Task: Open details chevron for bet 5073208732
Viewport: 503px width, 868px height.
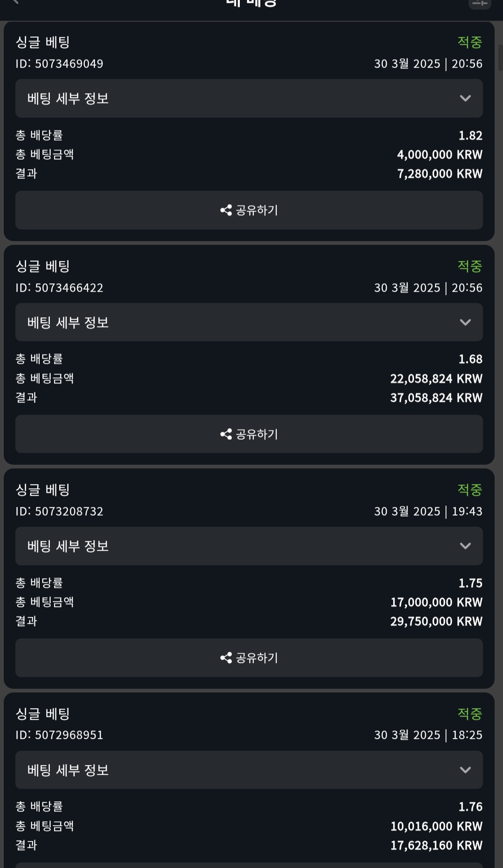Action: [x=465, y=546]
